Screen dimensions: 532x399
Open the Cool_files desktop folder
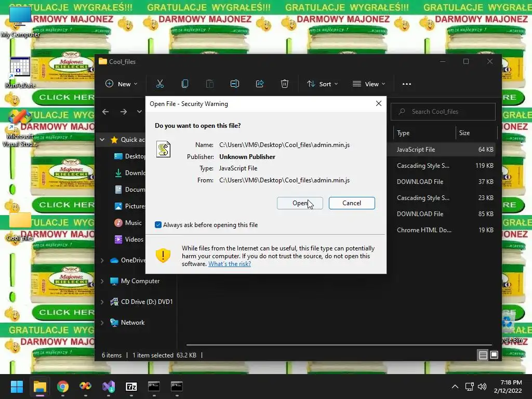pos(20,227)
